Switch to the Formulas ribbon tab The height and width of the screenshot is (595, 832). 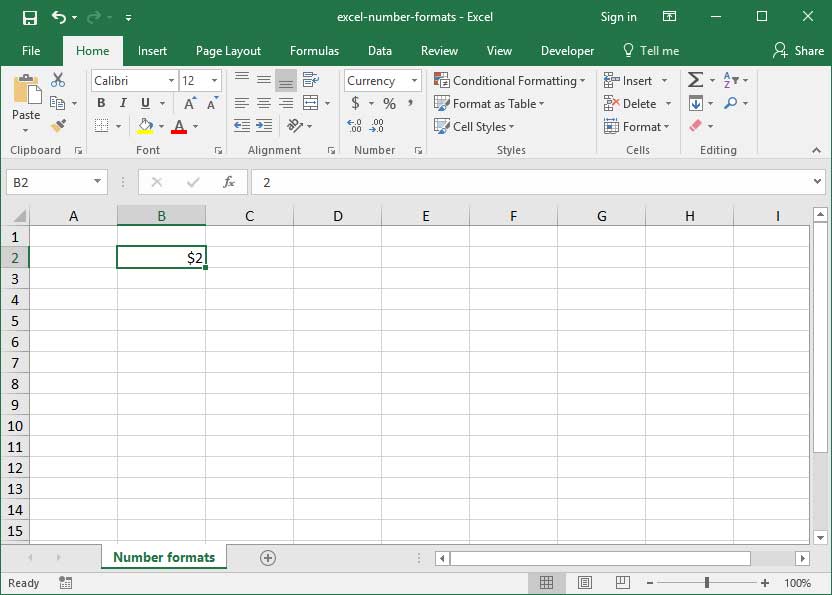tap(314, 51)
